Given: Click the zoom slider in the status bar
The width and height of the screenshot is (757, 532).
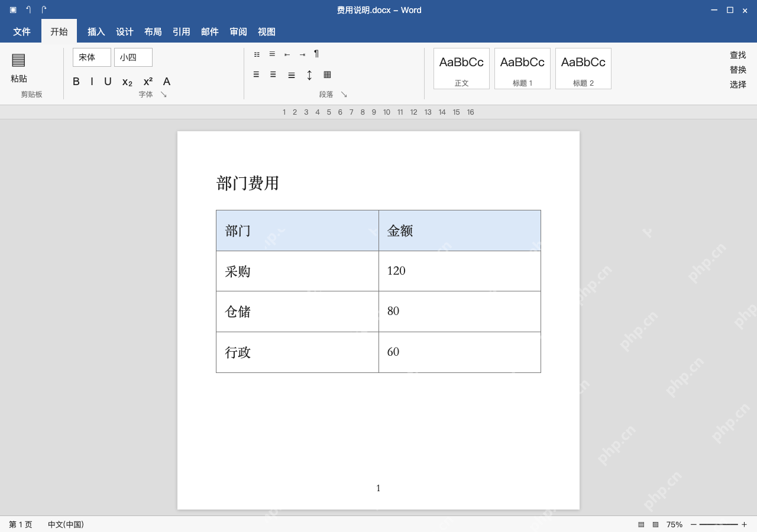Looking at the screenshot, I should (x=719, y=524).
